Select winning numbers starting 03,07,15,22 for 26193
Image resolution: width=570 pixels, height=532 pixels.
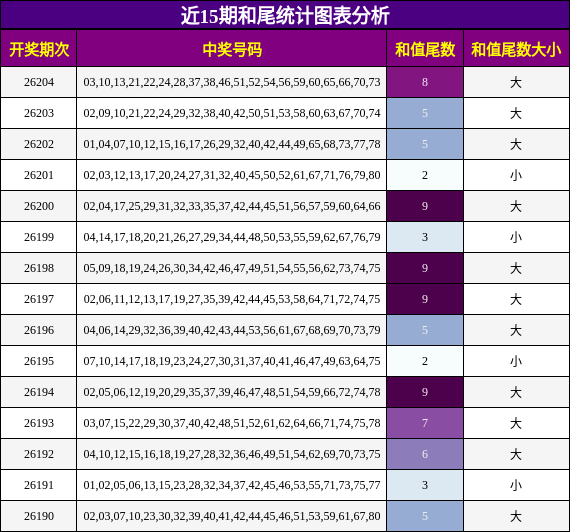232,423
